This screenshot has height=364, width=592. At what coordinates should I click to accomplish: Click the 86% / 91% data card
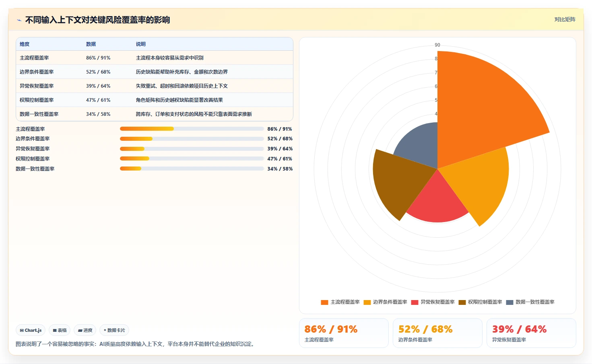pyautogui.click(x=344, y=333)
